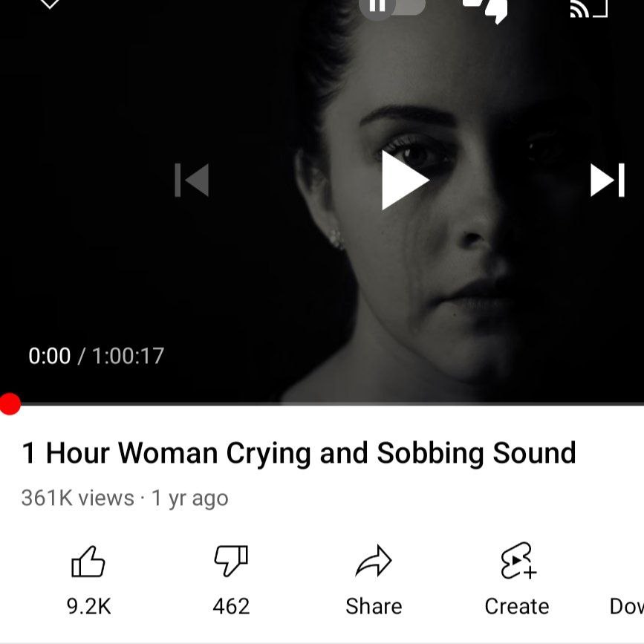Viewport: 644px width, 644px height.
Task: Tap the Create label
Action: pos(517,606)
